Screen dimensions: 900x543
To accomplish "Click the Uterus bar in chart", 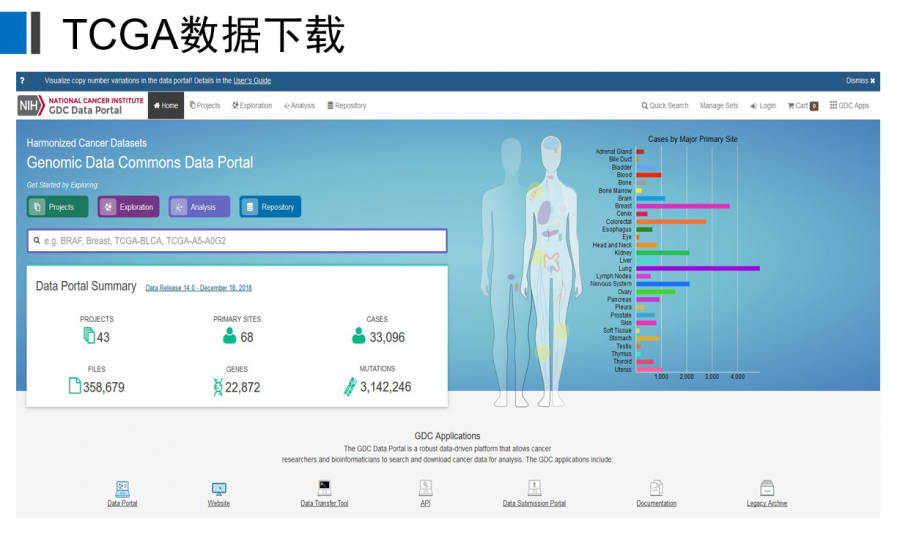I will pos(649,370).
